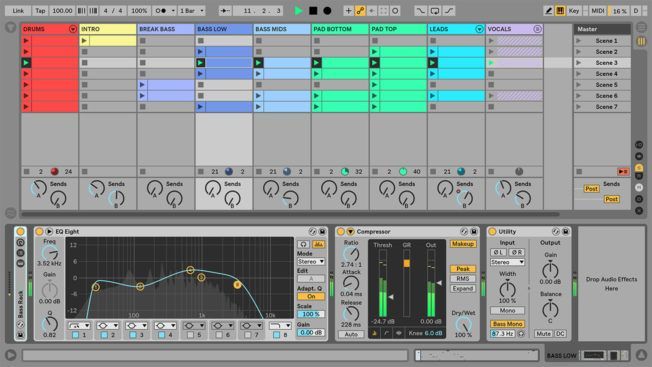This screenshot has height=367, width=652.
Task: Open Key map mode button
Action: click(x=574, y=11)
